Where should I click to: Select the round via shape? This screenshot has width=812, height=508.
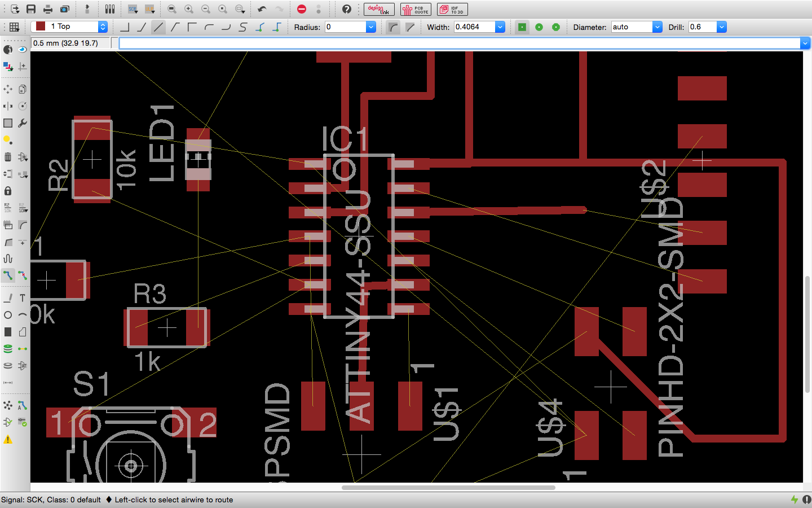[x=539, y=27]
